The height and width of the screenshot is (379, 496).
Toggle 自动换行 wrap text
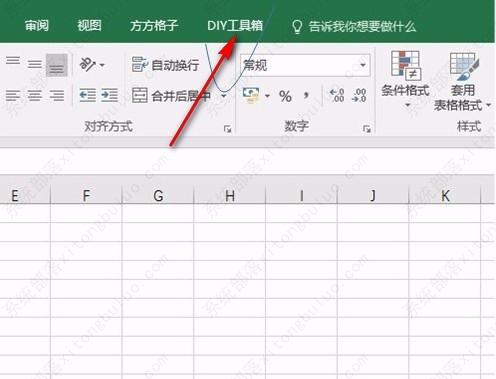166,65
